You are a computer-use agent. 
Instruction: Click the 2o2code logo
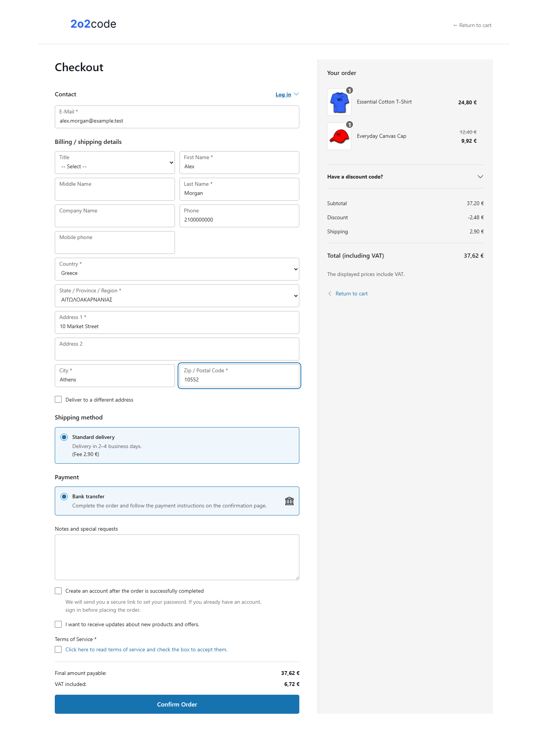tap(93, 24)
